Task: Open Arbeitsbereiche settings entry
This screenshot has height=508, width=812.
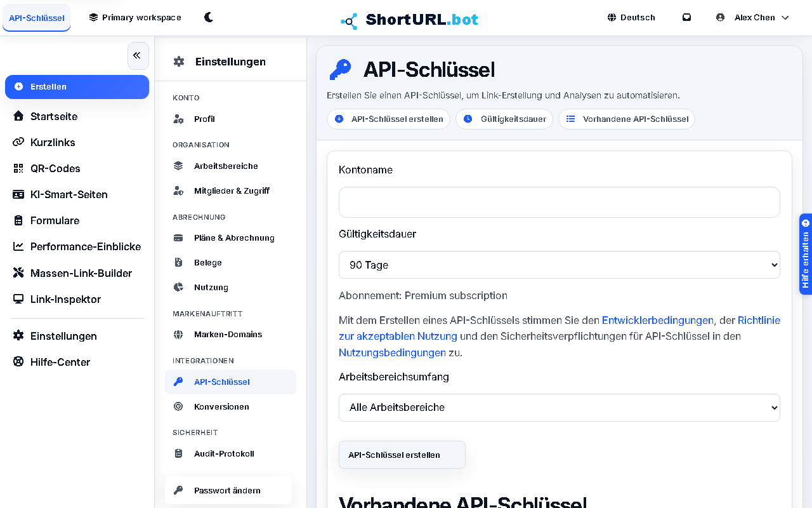Action: tap(230, 166)
